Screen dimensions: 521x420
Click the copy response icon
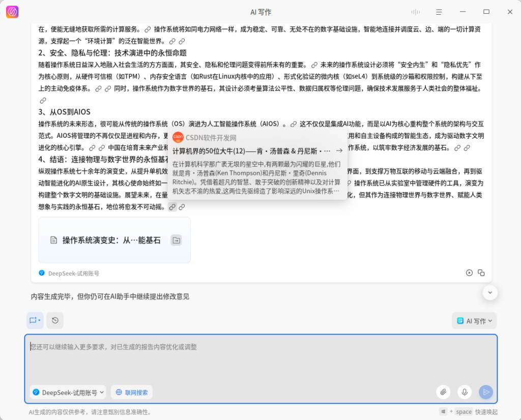pos(481,273)
